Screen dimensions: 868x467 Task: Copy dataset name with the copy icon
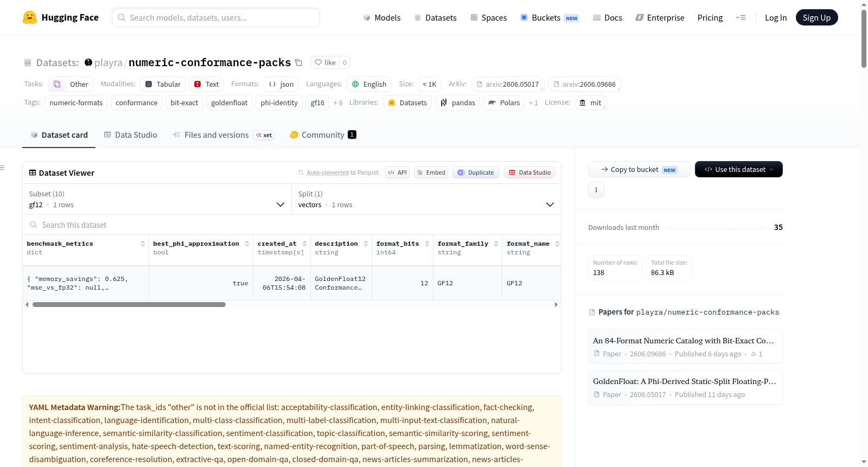click(x=298, y=62)
